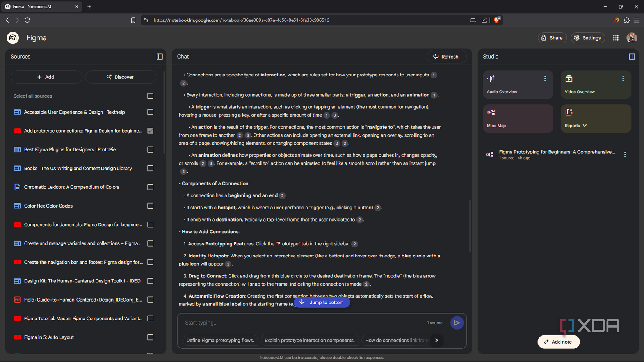Collapse the Sources panel
Viewport: 644px width, 362px height.
coord(160,57)
